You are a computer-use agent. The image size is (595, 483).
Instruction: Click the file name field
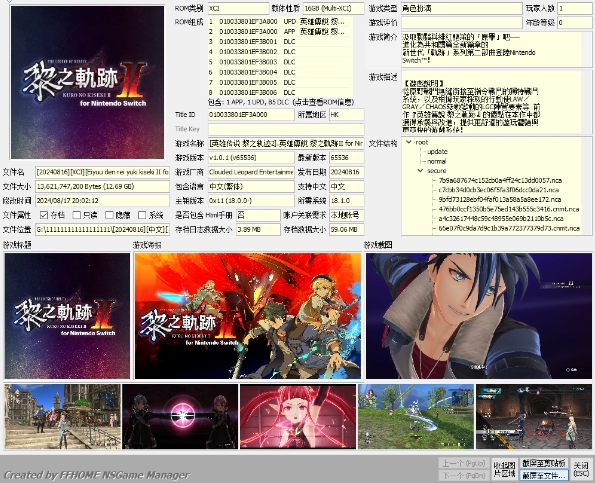click(102, 172)
